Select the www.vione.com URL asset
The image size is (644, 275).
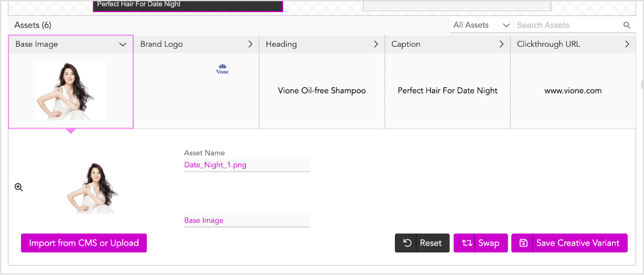573,90
